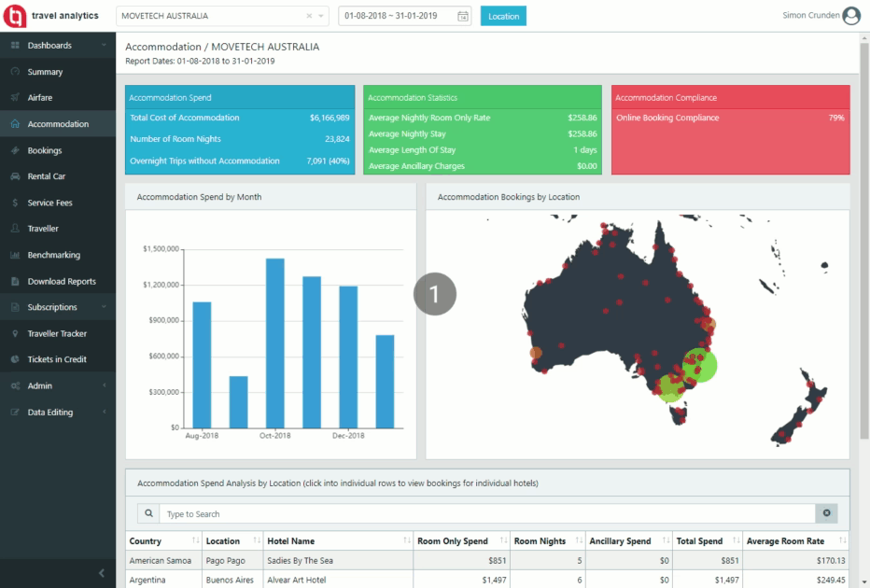Open Traveller Tracker in the sidebar

(x=57, y=333)
